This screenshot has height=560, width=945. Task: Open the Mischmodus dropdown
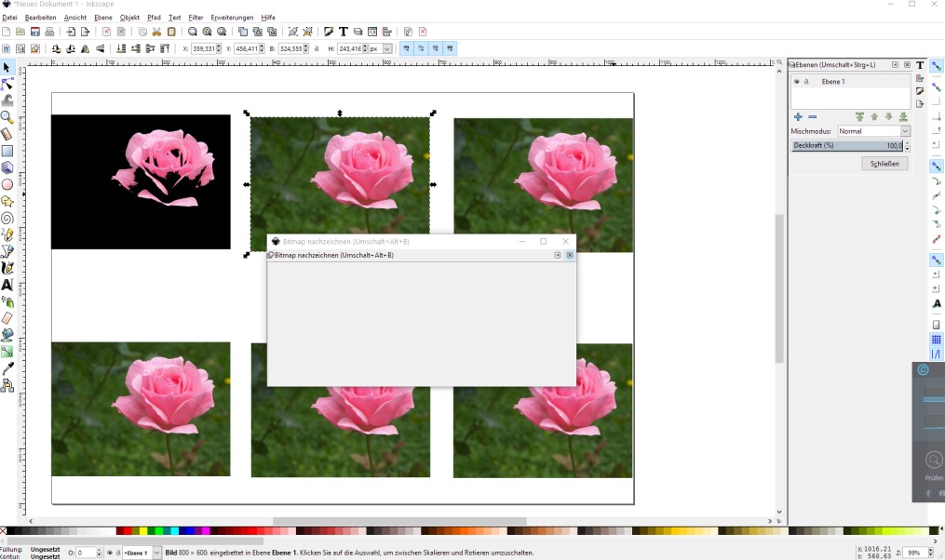[x=872, y=131]
